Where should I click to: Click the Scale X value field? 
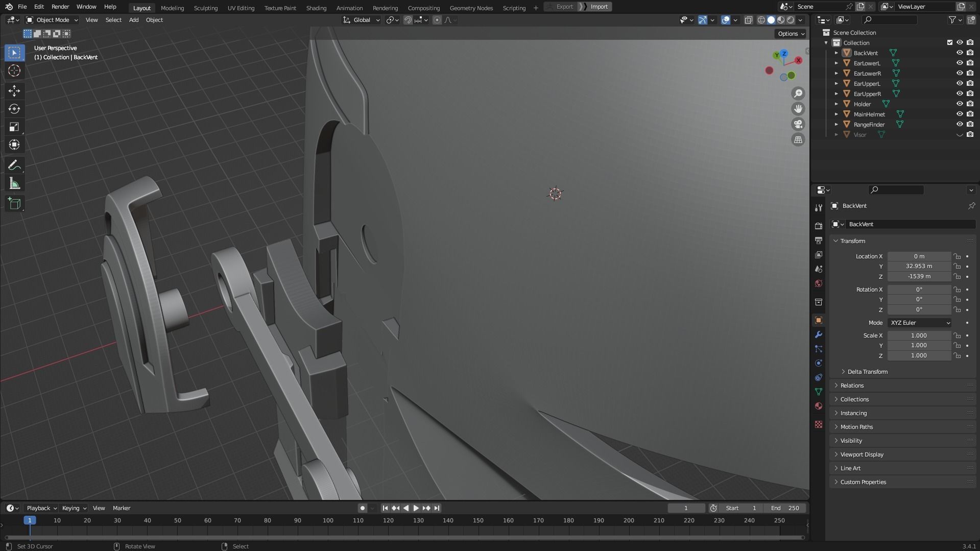919,336
